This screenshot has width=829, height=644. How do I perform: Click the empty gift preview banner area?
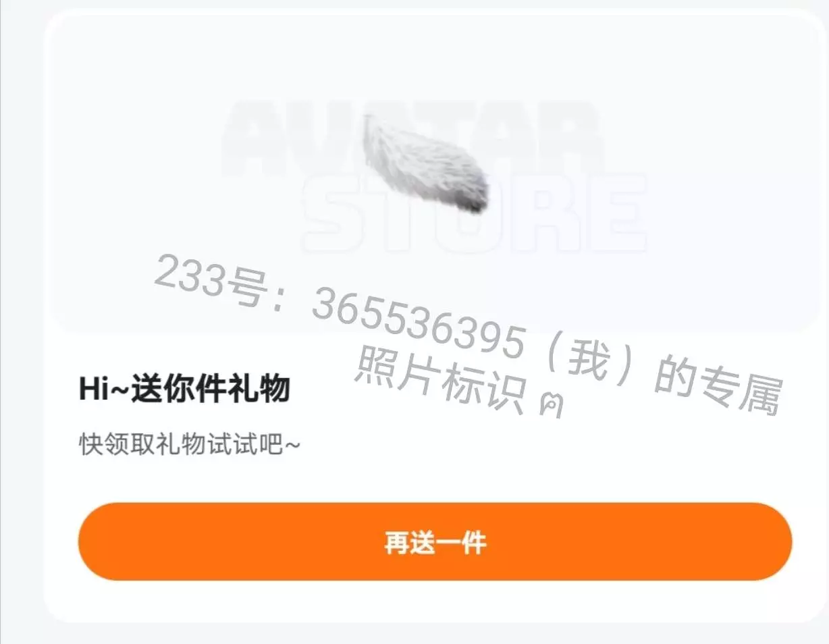(435, 172)
